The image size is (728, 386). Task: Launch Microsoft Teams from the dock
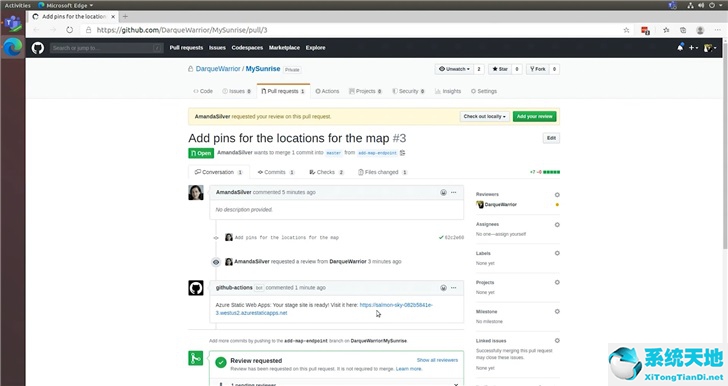(x=13, y=23)
